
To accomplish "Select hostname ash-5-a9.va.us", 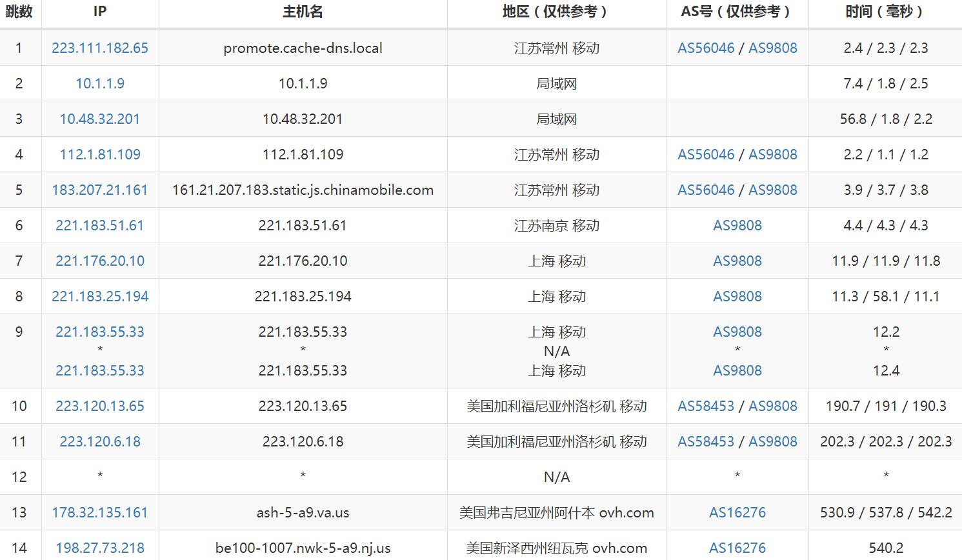I will 303,512.
